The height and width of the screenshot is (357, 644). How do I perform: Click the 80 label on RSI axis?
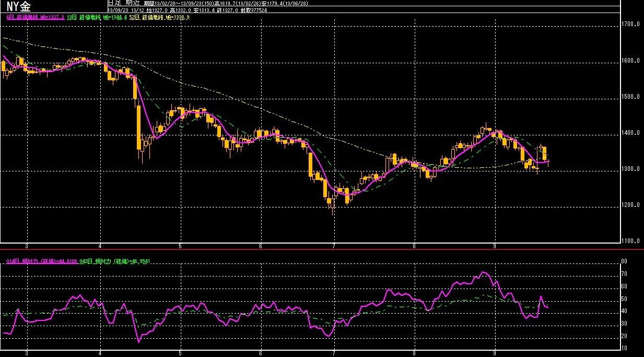tap(624, 261)
